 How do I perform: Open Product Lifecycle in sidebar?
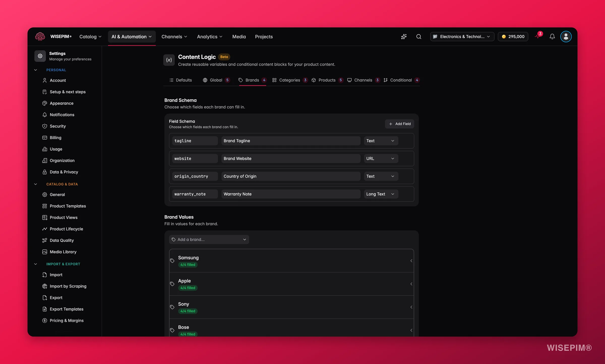click(x=66, y=229)
